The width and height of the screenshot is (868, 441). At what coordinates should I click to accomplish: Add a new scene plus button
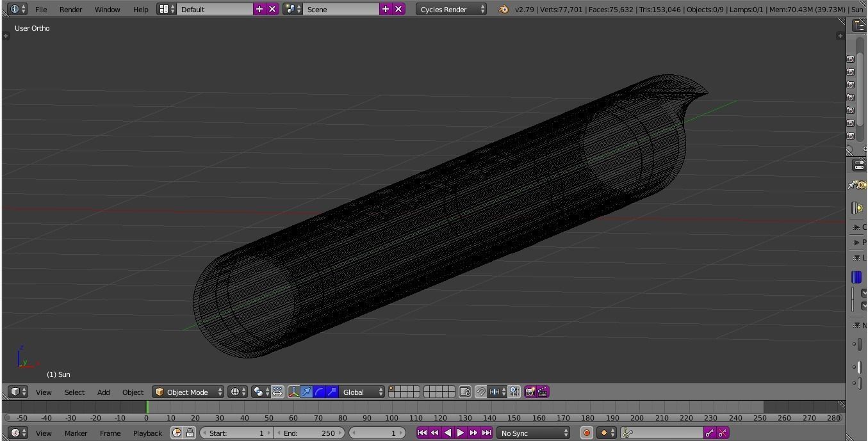point(385,9)
